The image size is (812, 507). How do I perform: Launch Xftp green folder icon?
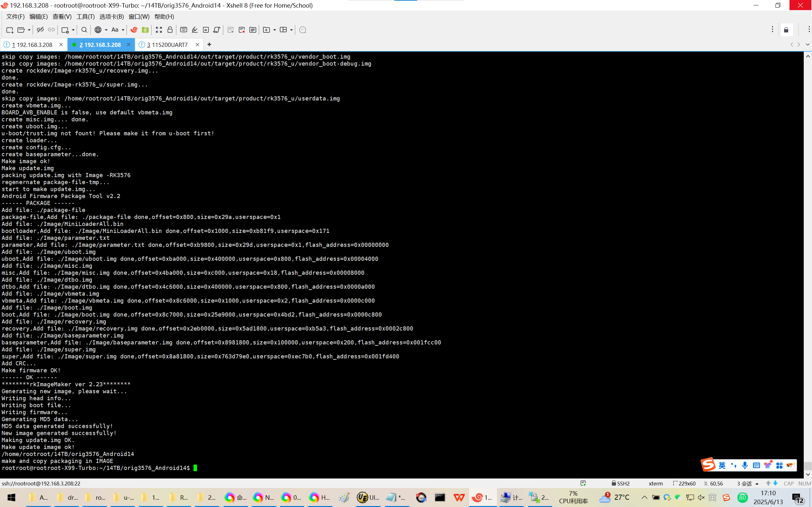[x=145, y=30]
